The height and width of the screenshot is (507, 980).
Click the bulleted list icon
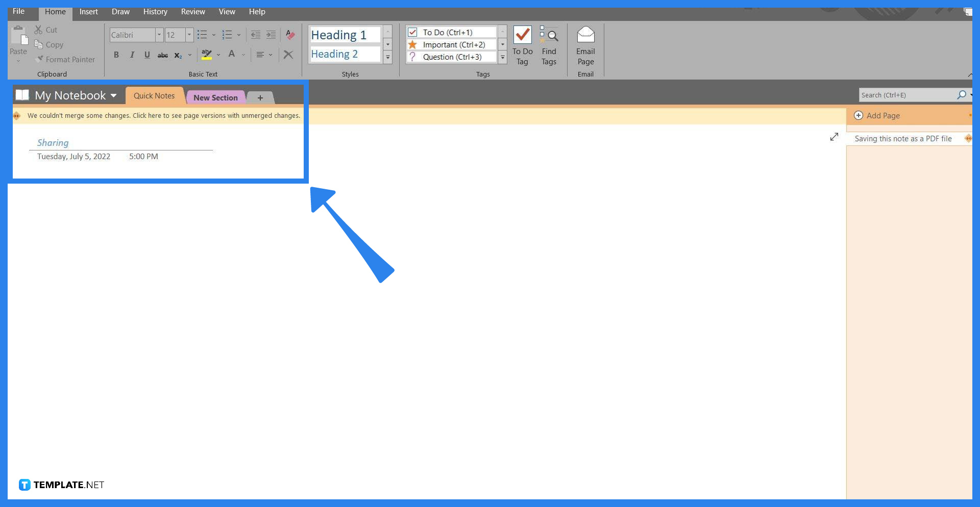click(202, 35)
